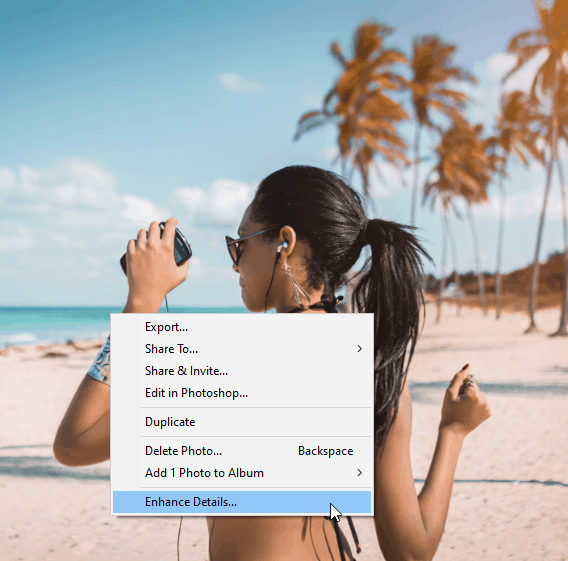Viewport: 568px width, 561px height.
Task: Click the earbud in the woman's ear
Action: tap(282, 248)
